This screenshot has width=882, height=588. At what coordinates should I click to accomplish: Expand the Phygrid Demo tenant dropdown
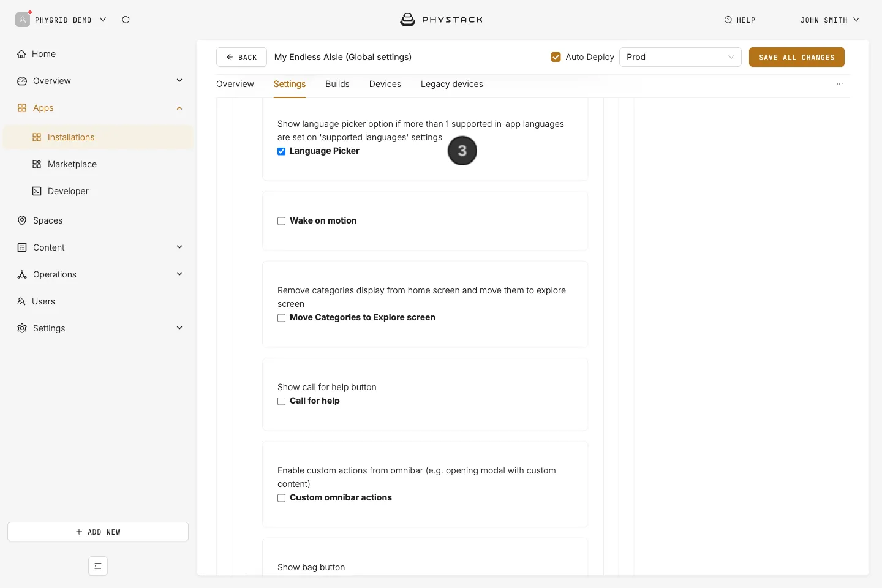tap(103, 20)
